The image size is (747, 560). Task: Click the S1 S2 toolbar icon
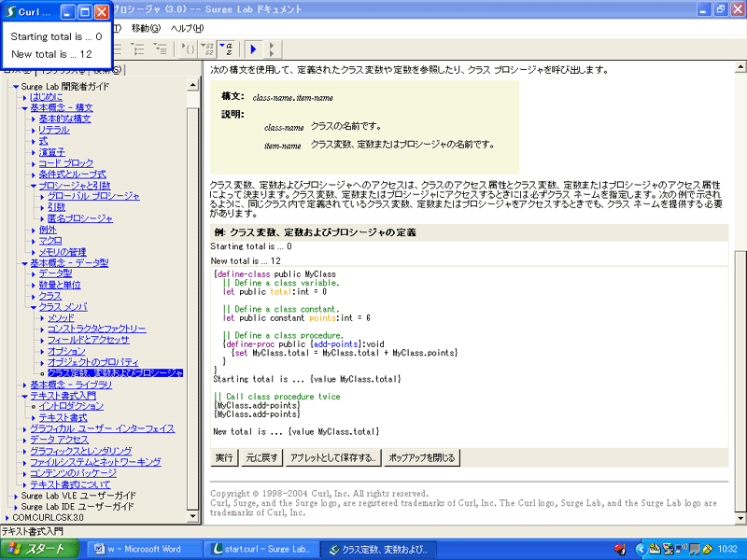[x=207, y=49]
